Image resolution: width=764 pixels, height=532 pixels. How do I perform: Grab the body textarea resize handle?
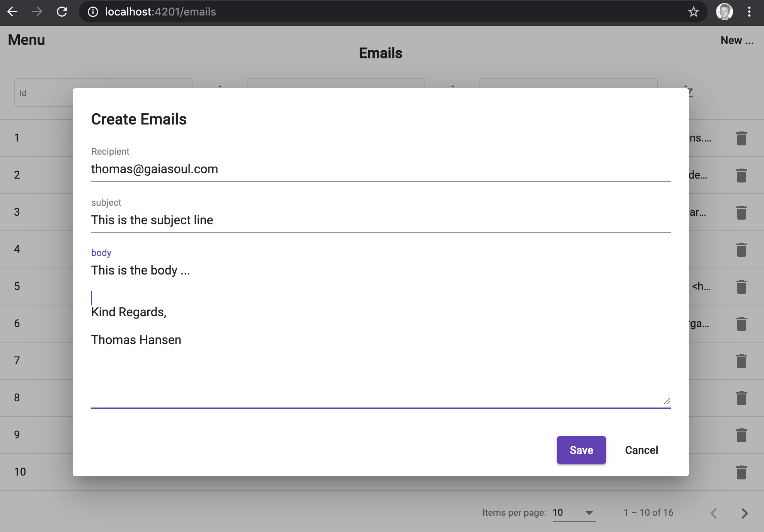coord(667,401)
